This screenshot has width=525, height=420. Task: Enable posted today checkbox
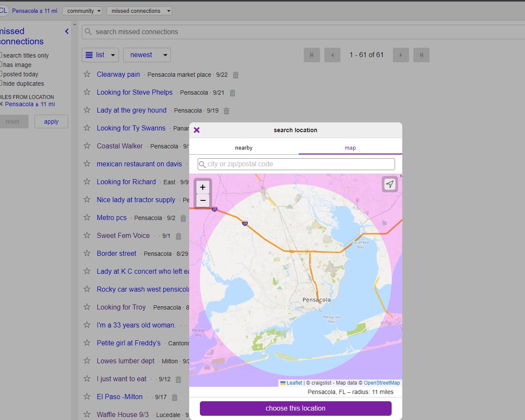coord(1,74)
